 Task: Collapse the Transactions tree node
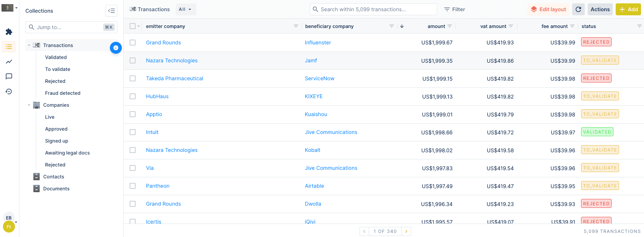click(29, 45)
